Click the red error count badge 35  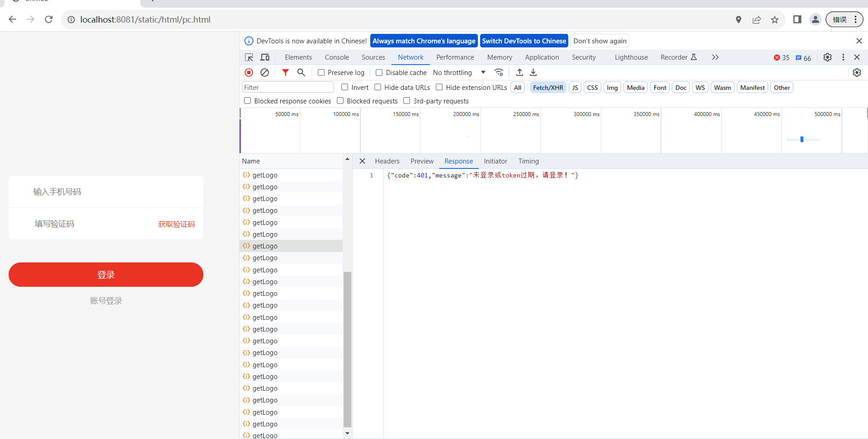point(781,58)
